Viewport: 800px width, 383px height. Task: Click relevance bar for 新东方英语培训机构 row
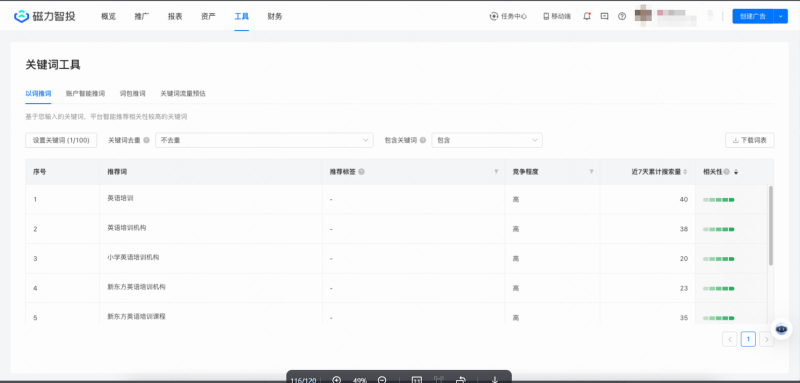coord(718,288)
